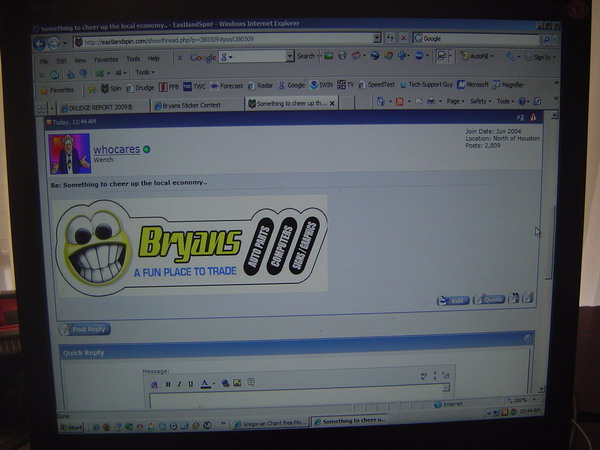Viewport: 600px width, 450px height.
Task: Open the File menu
Action: [44, 61]
